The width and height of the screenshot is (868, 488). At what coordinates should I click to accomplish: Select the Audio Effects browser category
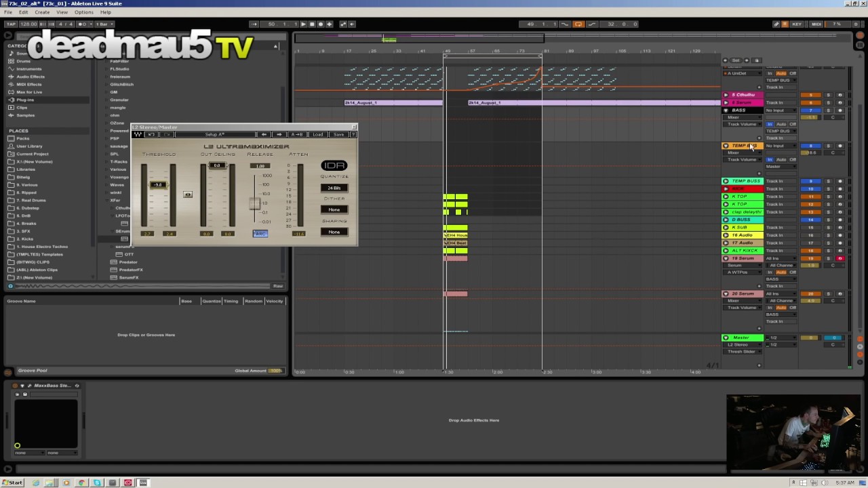click(x=30, y=77)
